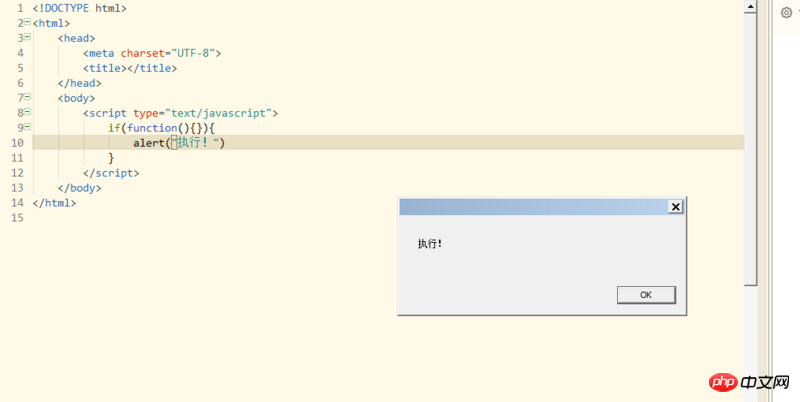The image size is (800, 402).
Task: Collapse the body fold marker on line 7
Action: tap(27, 97)
